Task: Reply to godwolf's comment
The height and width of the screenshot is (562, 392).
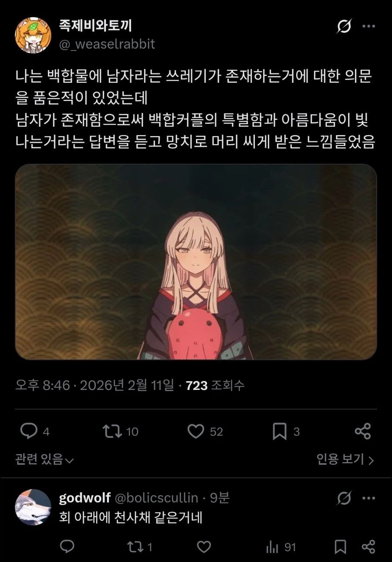Action: 67,546
